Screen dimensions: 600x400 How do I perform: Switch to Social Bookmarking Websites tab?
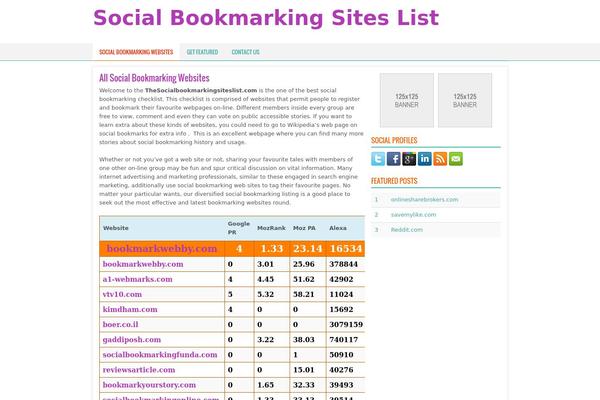pyautogui.click(x=136, y=52)
